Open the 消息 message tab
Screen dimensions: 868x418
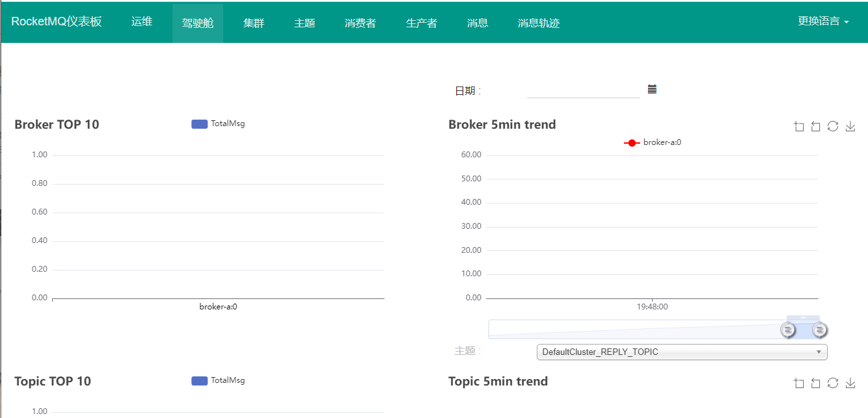pyautogui.click(x=478, y=23)
